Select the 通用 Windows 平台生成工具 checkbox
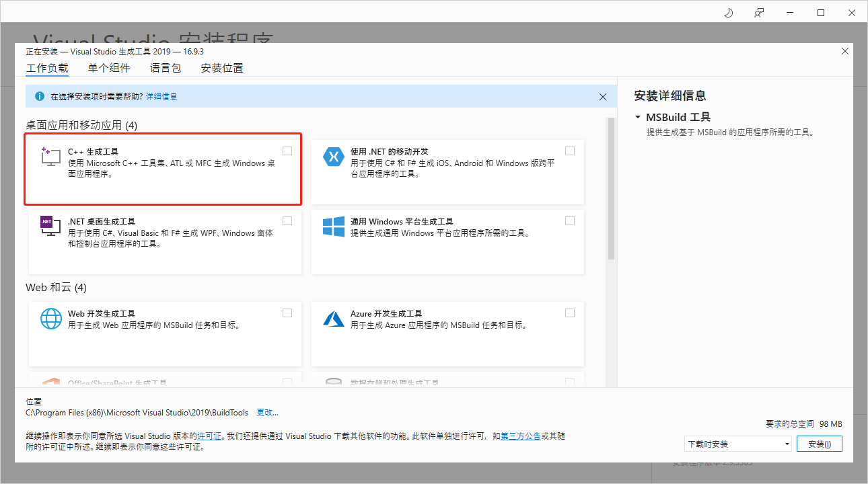Image resolution: width=868 pixels, height=484 pixels. click(570, 220)
